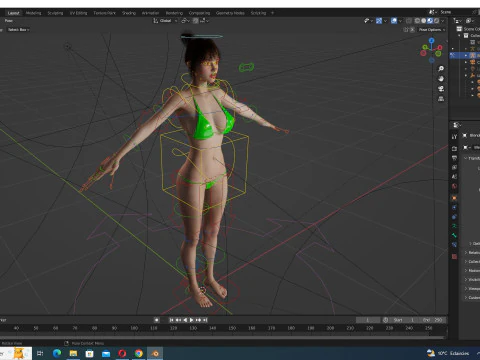The height and width of the screenshot is (360, 480).
Task: Switch perspective/orthographic with grid gizmo
Action: click(441, 99)
